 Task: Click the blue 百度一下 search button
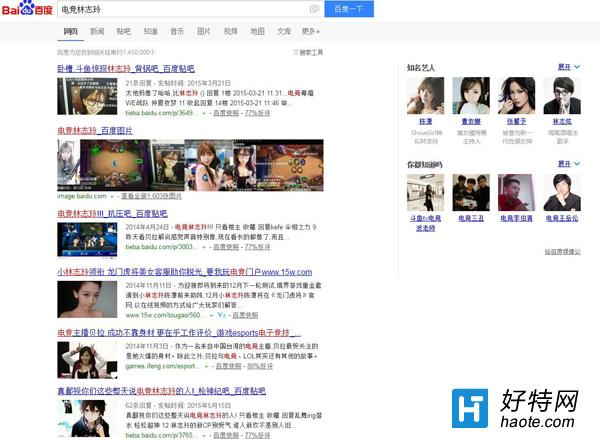(x=349, y=9)
